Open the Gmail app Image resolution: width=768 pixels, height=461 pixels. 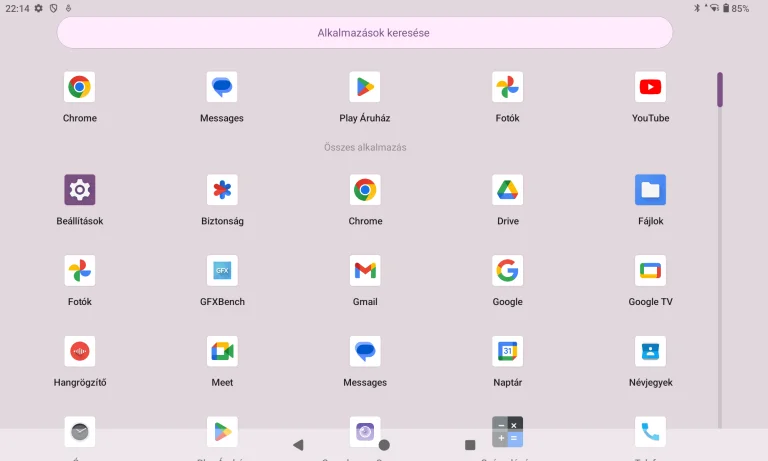click(x=365, y=270)
